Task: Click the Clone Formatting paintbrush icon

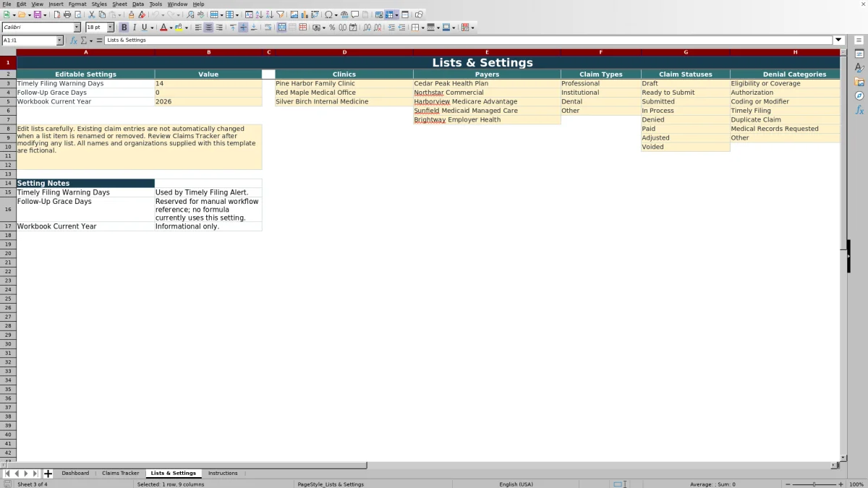Action: pyautogui.click(x=131, y=14)
